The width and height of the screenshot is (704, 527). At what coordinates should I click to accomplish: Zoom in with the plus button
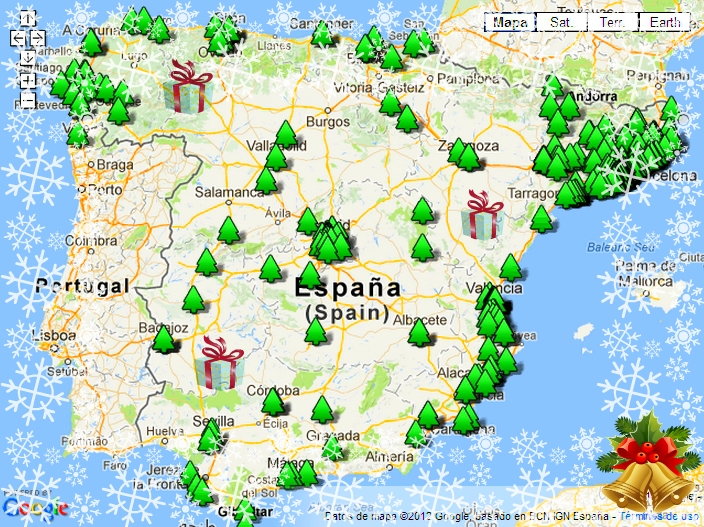point(28,80)
